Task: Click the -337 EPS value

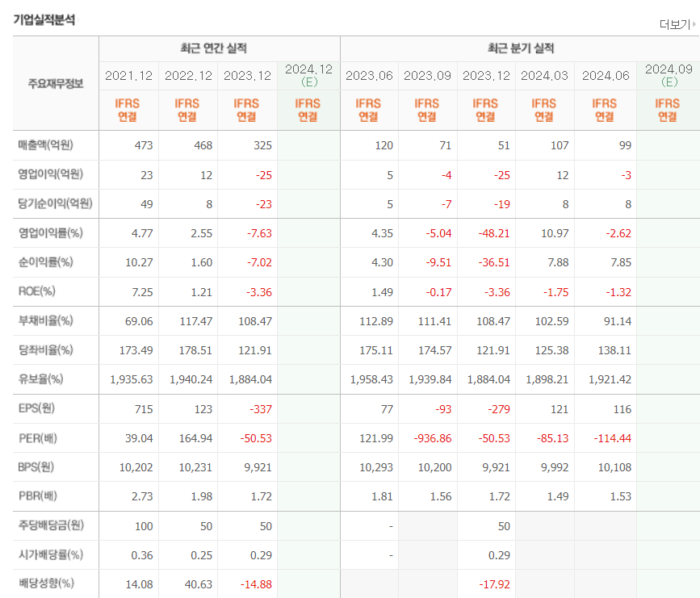Action: (x=261, y=409)
